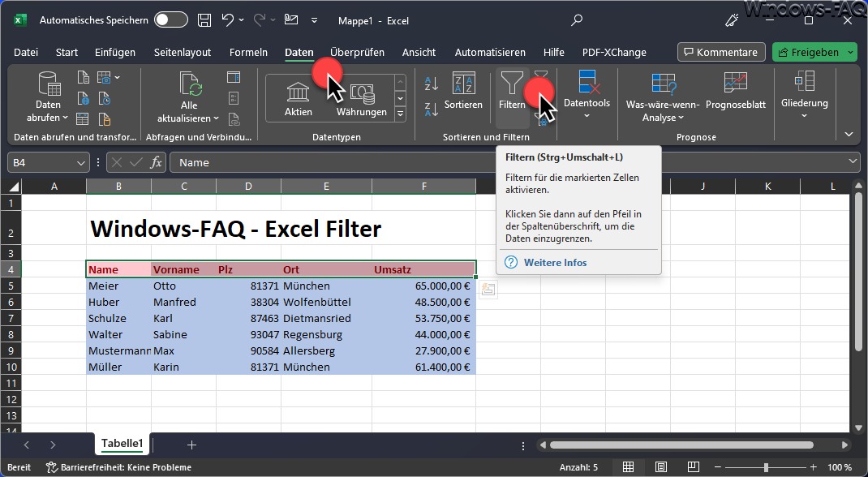This screenshot has width=868, height=477.
Task: Select the Aktien data type
Action: pos(299,98)
